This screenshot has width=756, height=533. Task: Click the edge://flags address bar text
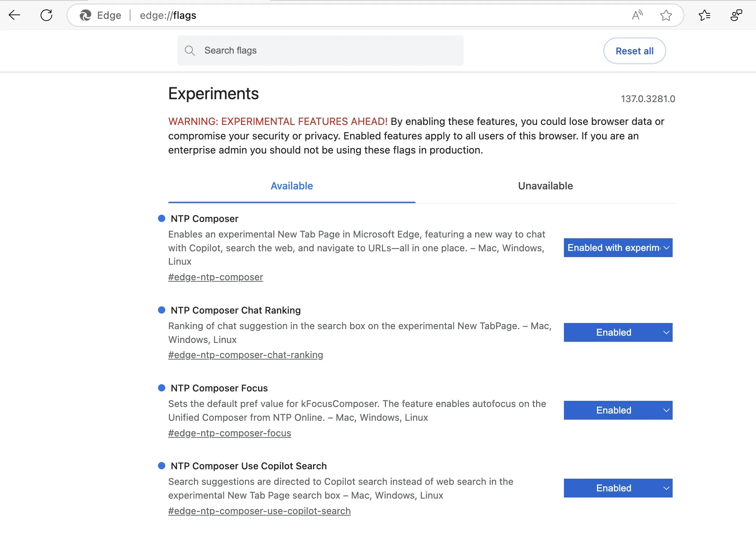pyautogui.click(x=168, y=15)
